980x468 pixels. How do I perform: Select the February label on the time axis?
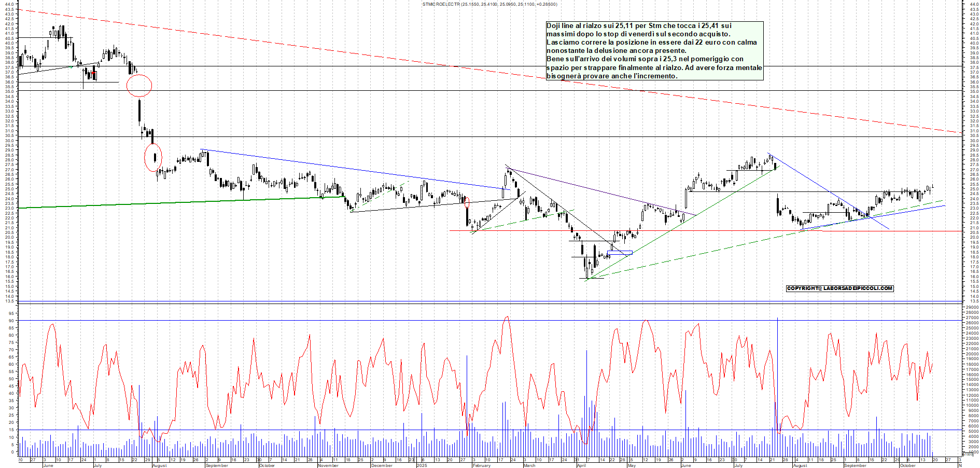(481, 465)
